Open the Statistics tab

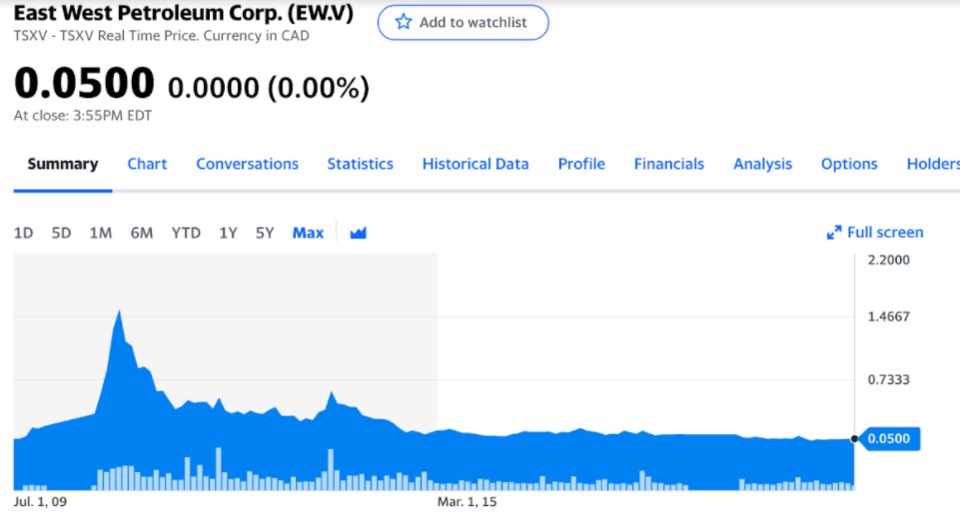360,164
